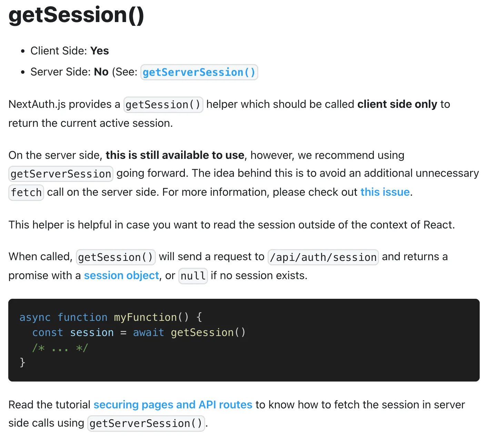Open "securing pages and API routes" tutorial link
The image size is (489, 448).
[173, 405]
